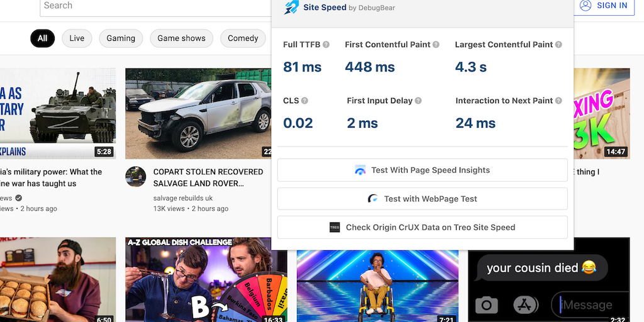Open the Land Rover salvage video thumbnail
This screenshot has height=322, width=644.
point(198,114)
